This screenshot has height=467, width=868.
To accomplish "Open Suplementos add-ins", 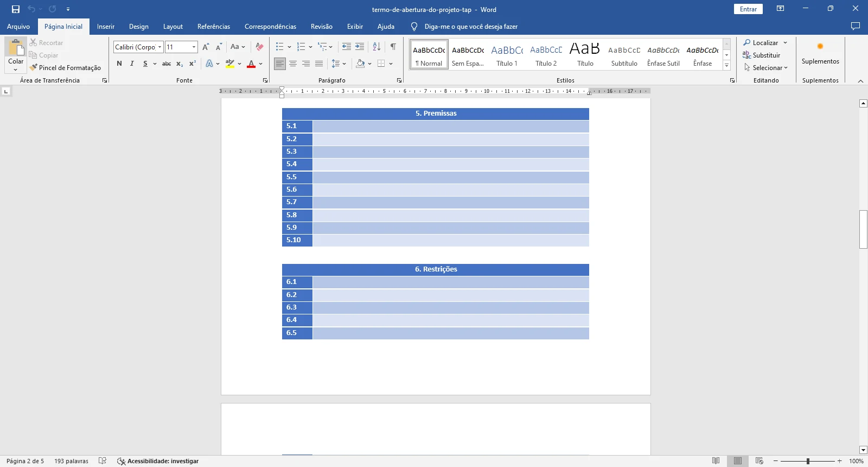I will coord(820,53).
